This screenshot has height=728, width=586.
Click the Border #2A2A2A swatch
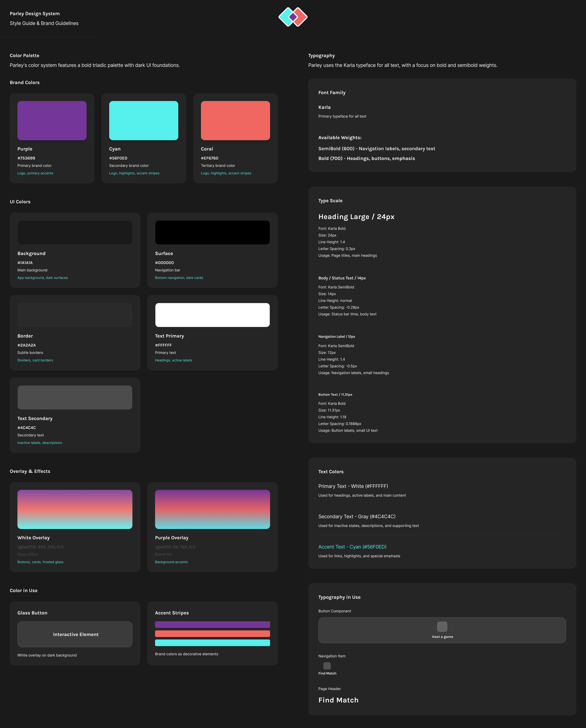[x=75, y=315]
